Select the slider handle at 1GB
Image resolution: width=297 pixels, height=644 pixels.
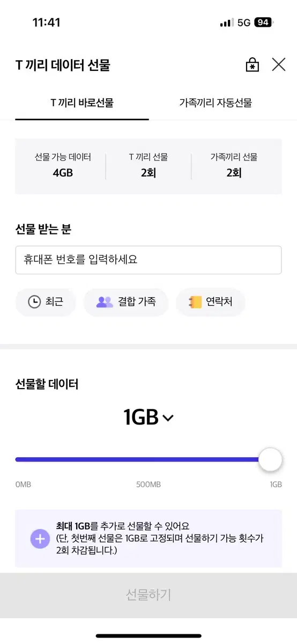pyautogui.click(x=270, y=460)
